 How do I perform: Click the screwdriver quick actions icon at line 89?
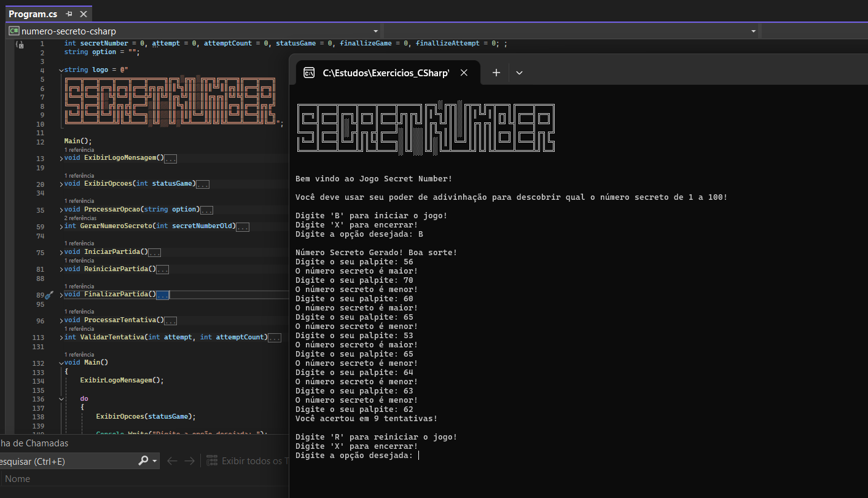tap(50, 295)
